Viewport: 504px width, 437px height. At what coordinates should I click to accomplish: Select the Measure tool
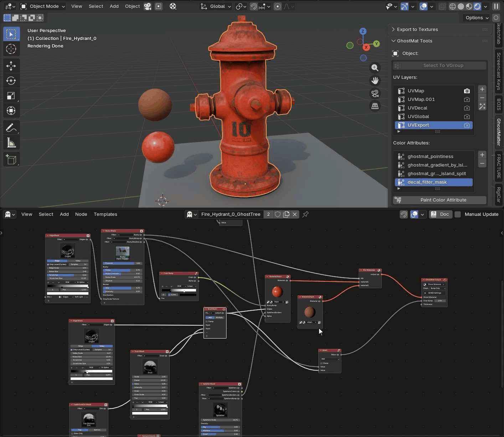11,143
